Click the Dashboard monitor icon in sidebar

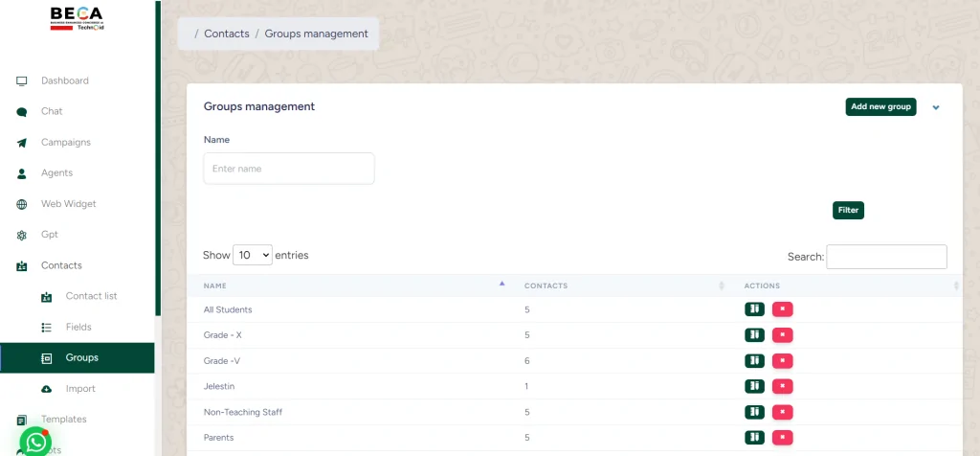click(21, 81)
